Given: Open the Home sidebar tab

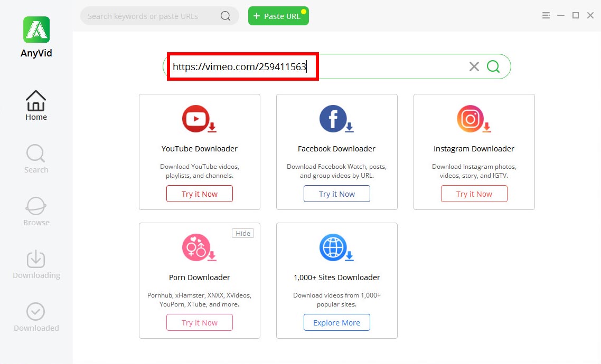Looking at the screenshot, I should (36, 106).
